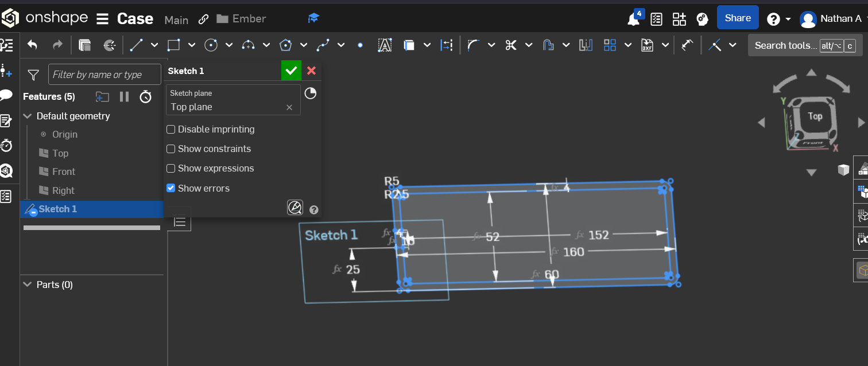This screenshot has width=868, height=366.
Task: Click the Filter by name input
Action: click(104, 75)
